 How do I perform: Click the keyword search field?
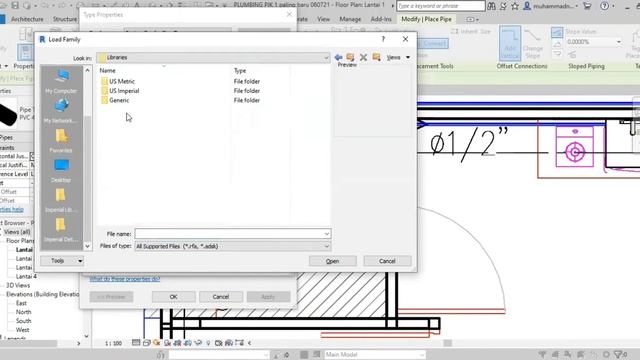(441, 6)
